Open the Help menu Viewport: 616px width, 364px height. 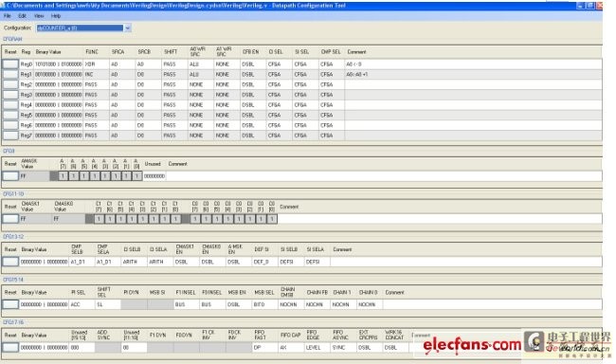(56, 16)
